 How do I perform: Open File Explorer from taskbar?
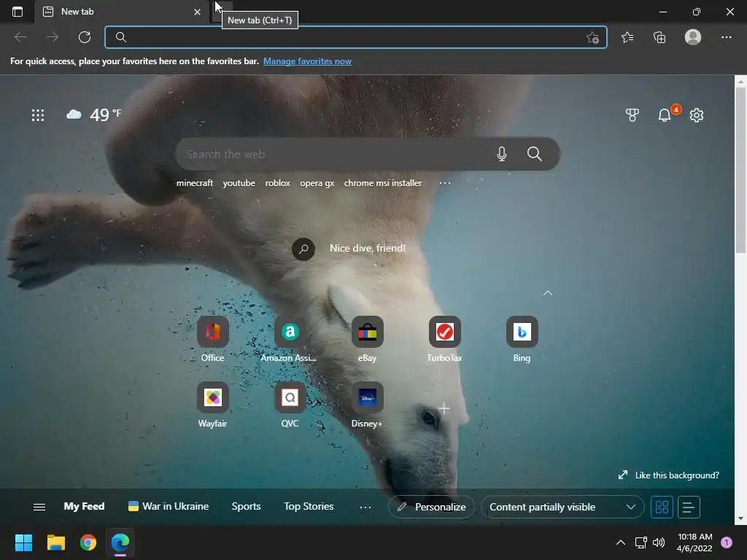pos(55,542)
